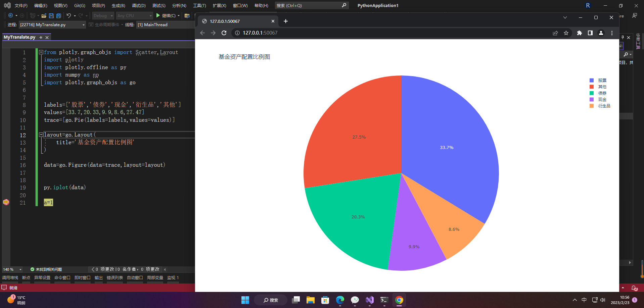Click the save all files icon

[x=58, y=15]
